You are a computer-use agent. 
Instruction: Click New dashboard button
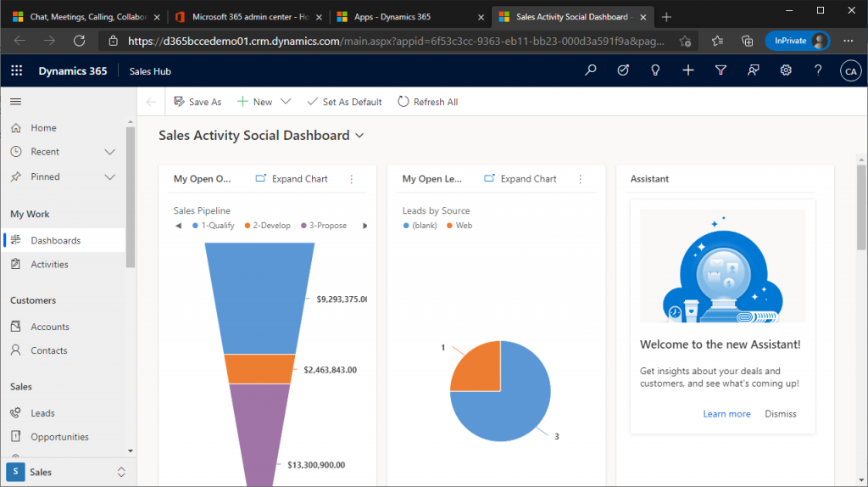(255, 102)
